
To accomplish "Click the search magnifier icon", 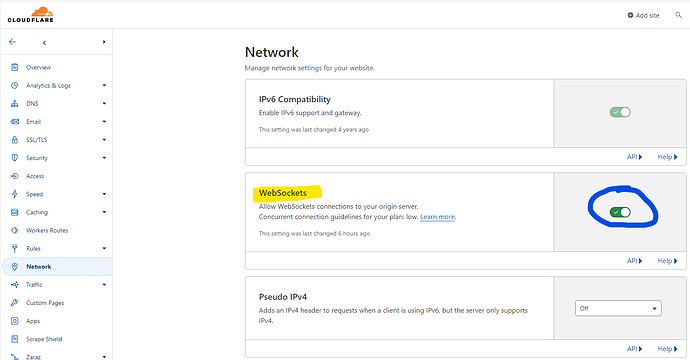I will click(x=678, y=15).
